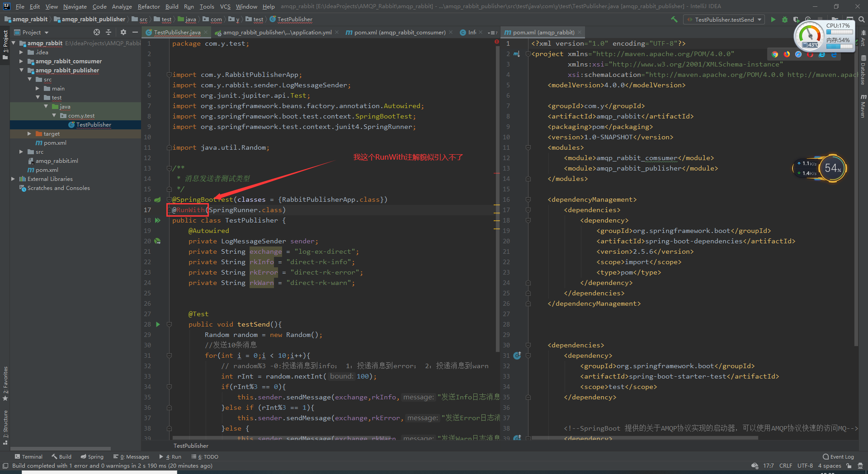Click the Build Project hammer icon
The image size is (868, 474).
[674, 19]
